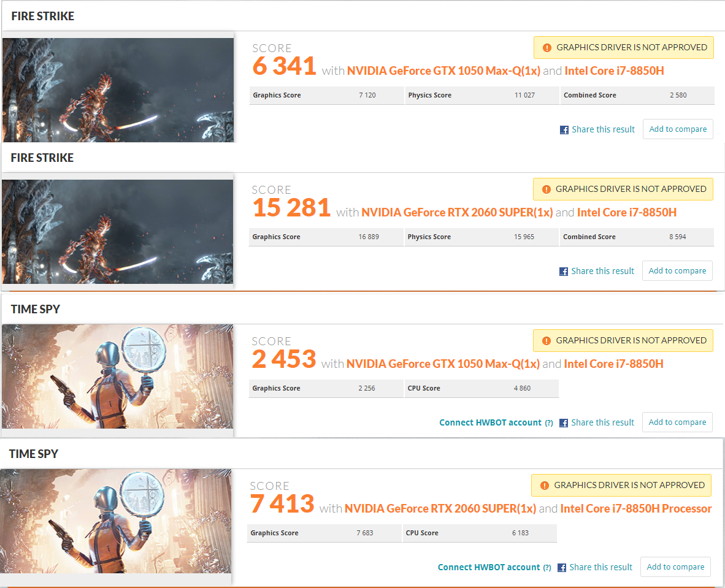Open GTX 1050 Max-Q link in 2 453 result
725x588 pixels.
tap(443, 364)
